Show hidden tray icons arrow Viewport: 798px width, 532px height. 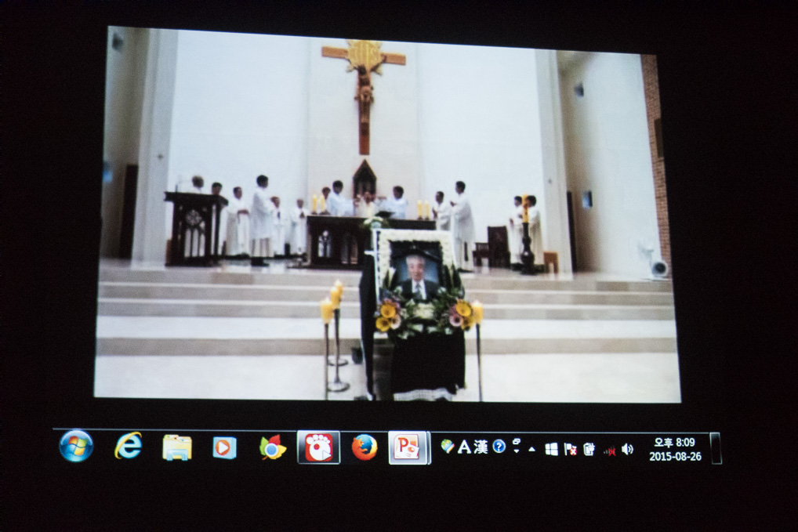click(x=531, y=449)
